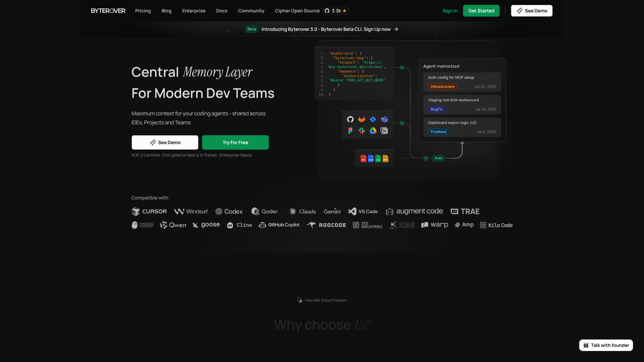Click the red PDF file icon

click(363, 159)
